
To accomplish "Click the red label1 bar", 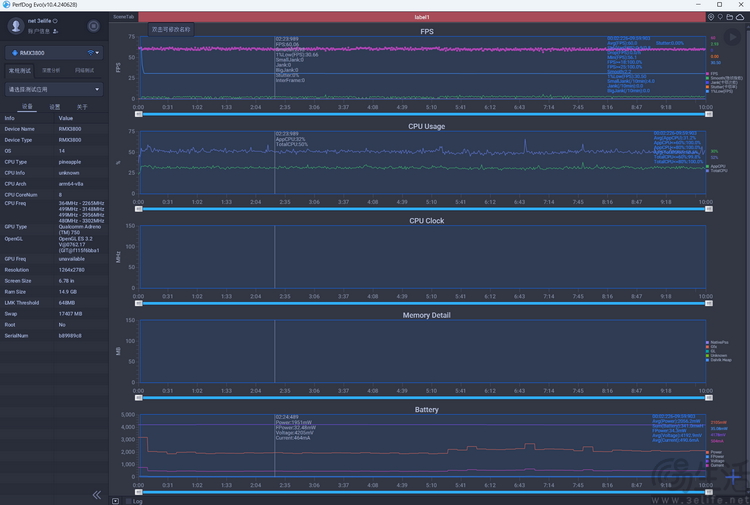I will pos(422,17).
